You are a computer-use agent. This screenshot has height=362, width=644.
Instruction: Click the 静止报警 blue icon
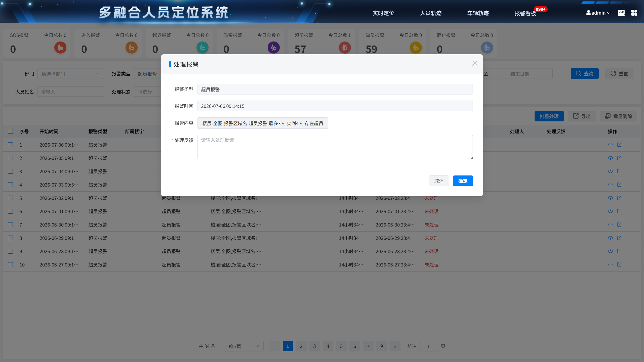pos(487,48)
